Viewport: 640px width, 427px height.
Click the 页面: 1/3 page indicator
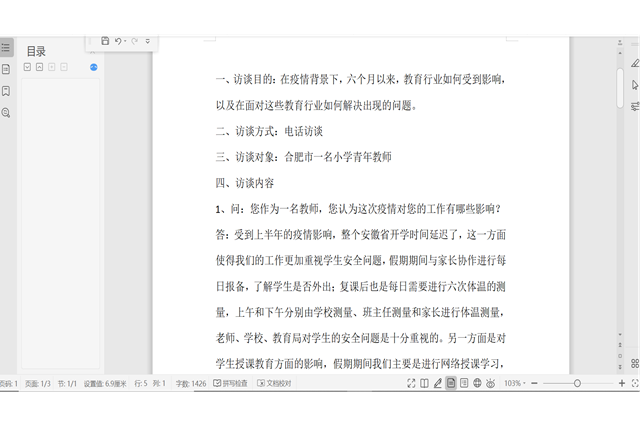[x=38, y=383]
